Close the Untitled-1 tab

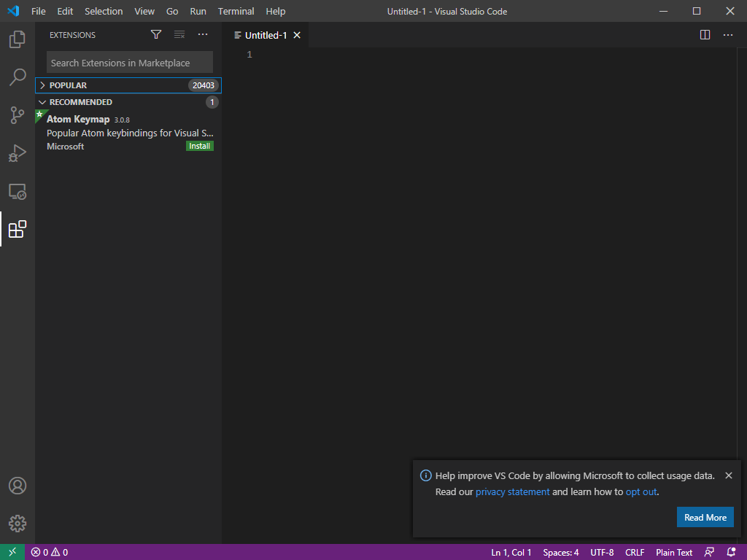point(297,35)
